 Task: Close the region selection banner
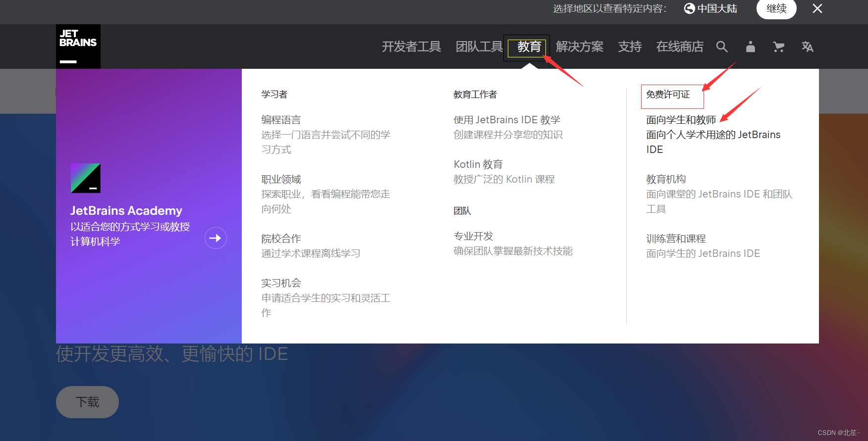click(817, 8)
